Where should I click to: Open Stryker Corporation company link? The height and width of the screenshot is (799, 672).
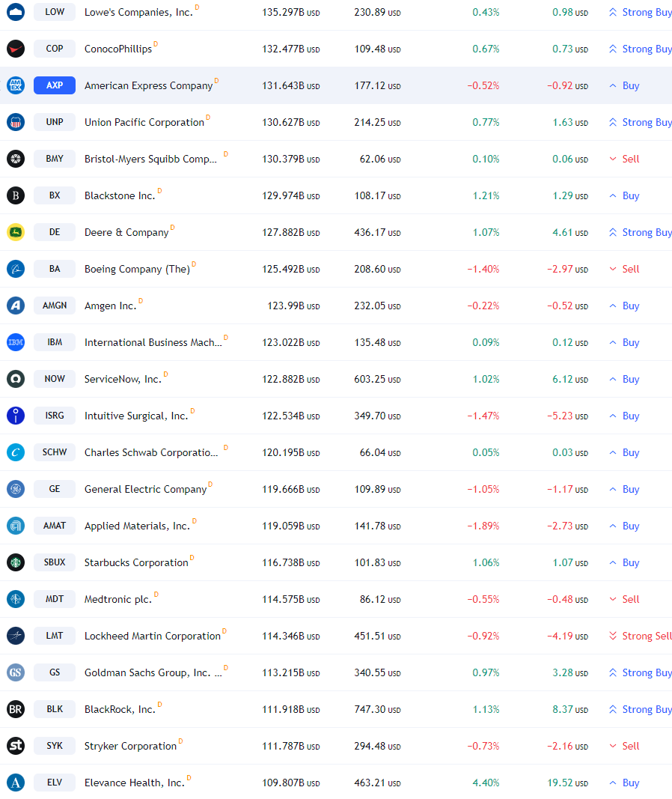[x=130, y=746]
